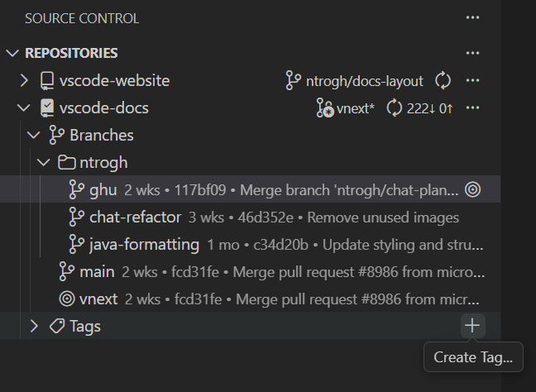
Task: Sync changes for vscode-website repository
Action: pos(443,81)
